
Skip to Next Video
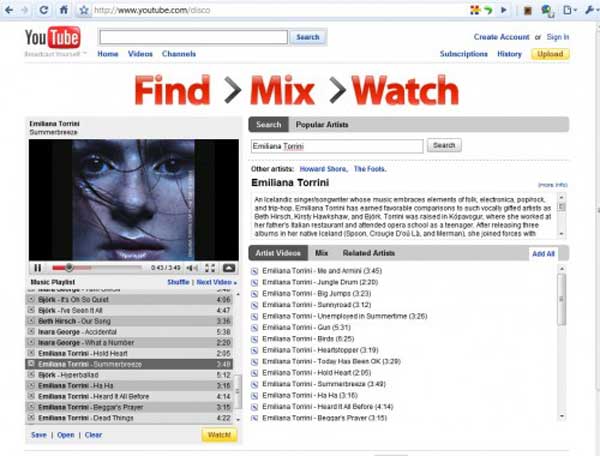pyautogui.click(x=217, y=282)
